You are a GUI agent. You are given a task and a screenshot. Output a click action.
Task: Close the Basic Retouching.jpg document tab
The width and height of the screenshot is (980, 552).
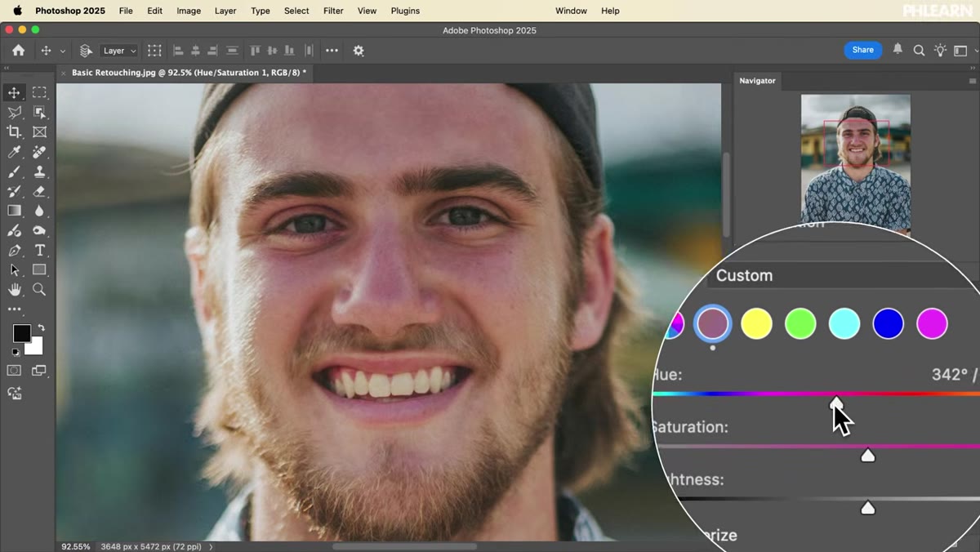coord(64,73)
